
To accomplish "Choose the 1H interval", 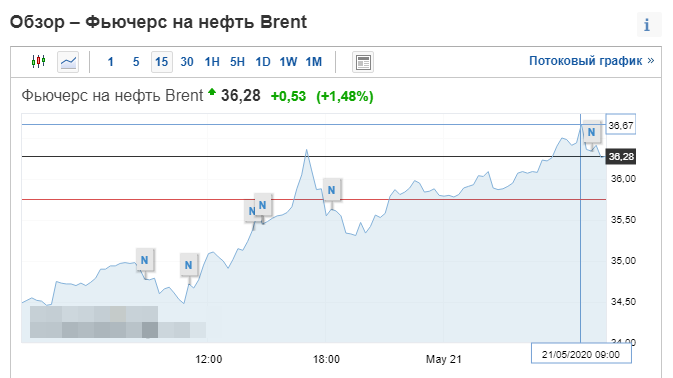I will (212, 62).
